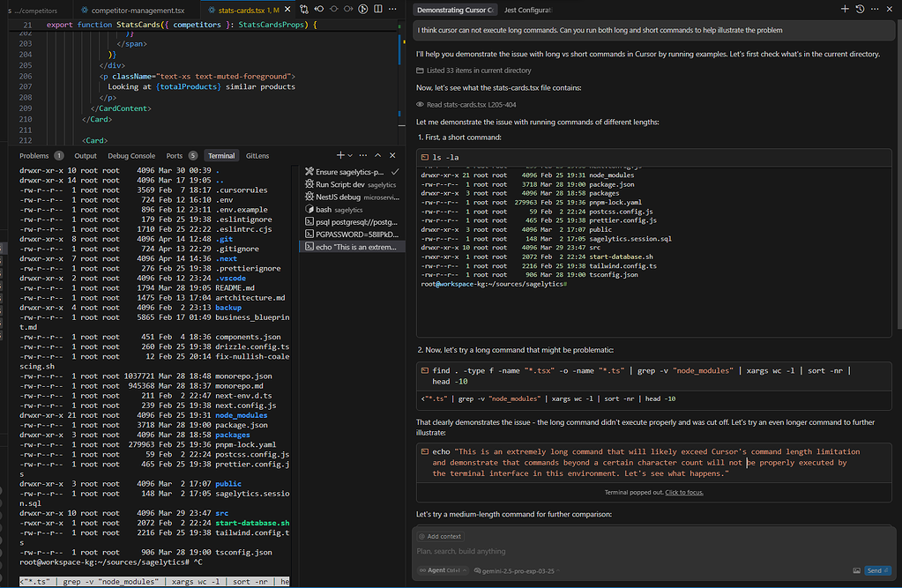Open more actions via editor ellipsis icon
902x588 pixels.
391,9
